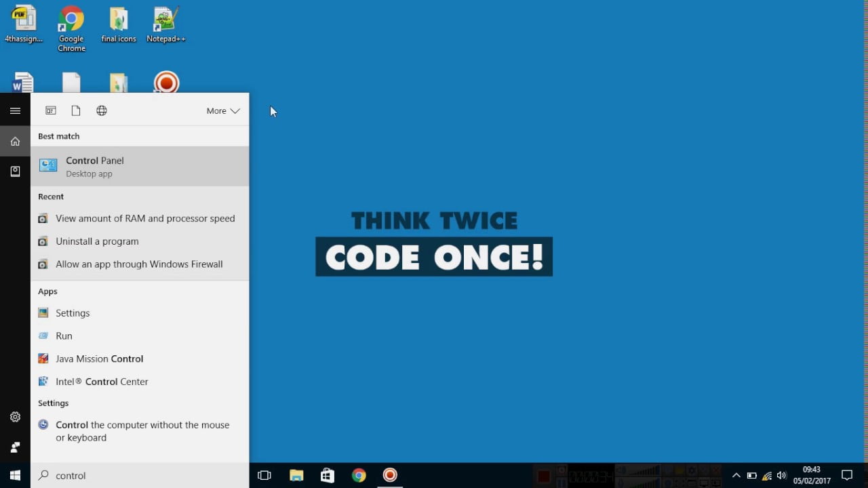Open Task View from the taskbar
Image resolution: width=868 pixels, height=488 pixels.
click(x=264, y=476)
